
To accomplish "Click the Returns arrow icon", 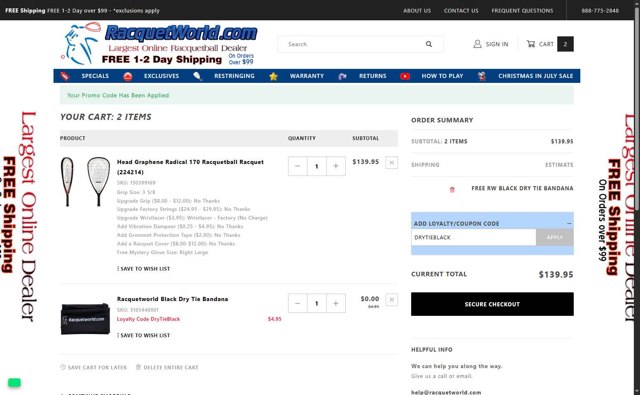I will point(342,76).
